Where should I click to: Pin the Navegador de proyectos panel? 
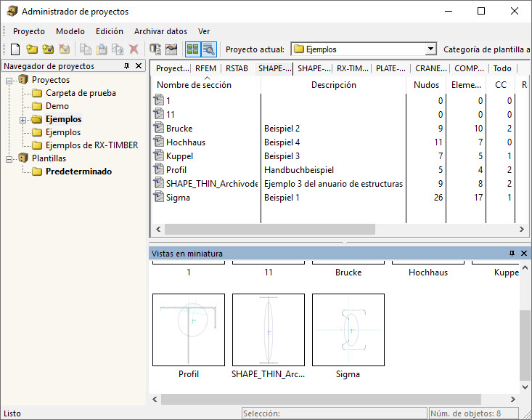click(x=126, y=66)
